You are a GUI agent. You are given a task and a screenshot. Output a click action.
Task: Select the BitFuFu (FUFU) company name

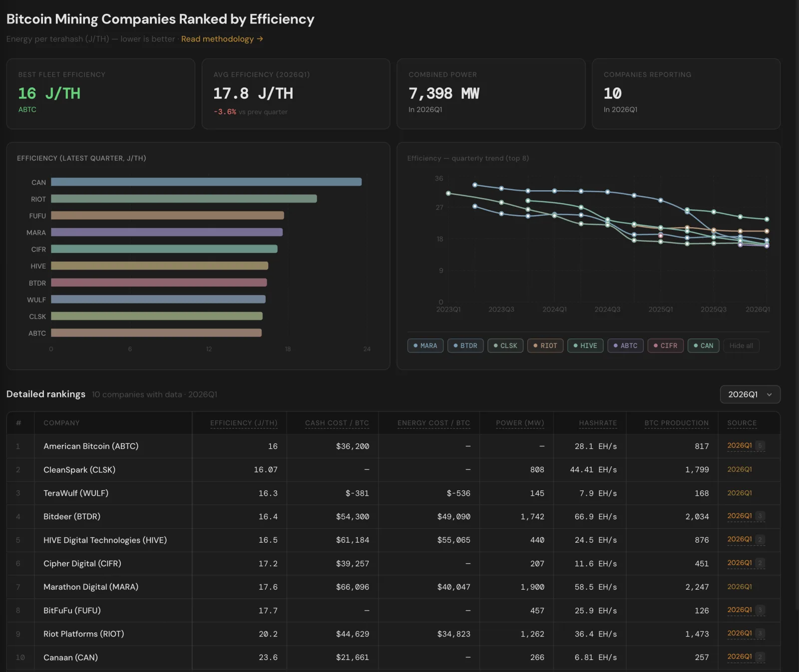[72, 611]
